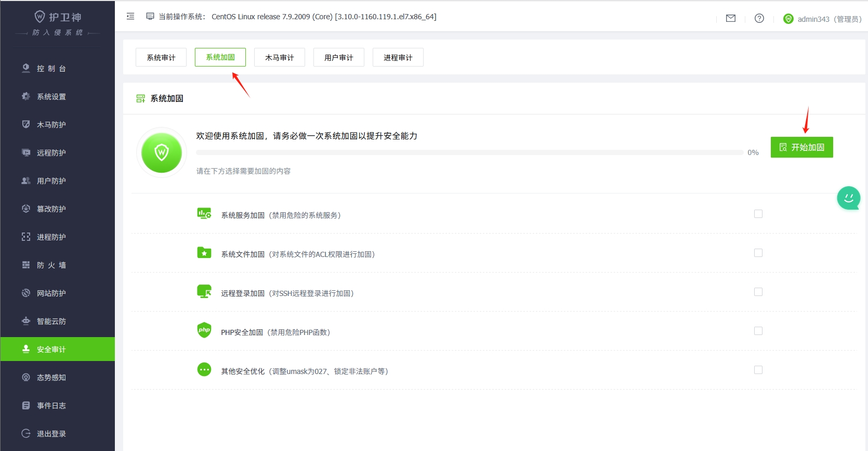Check the 系统服务加固 checkbox
This screenshot has height=451, width=868.
tap(758, 214)
